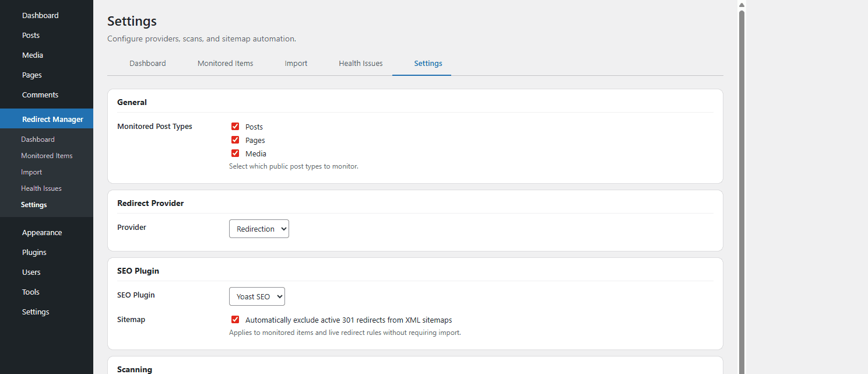Switch to the Dashboard tab
The width and height of the screenshot is (868, 374).
point(147,63)
